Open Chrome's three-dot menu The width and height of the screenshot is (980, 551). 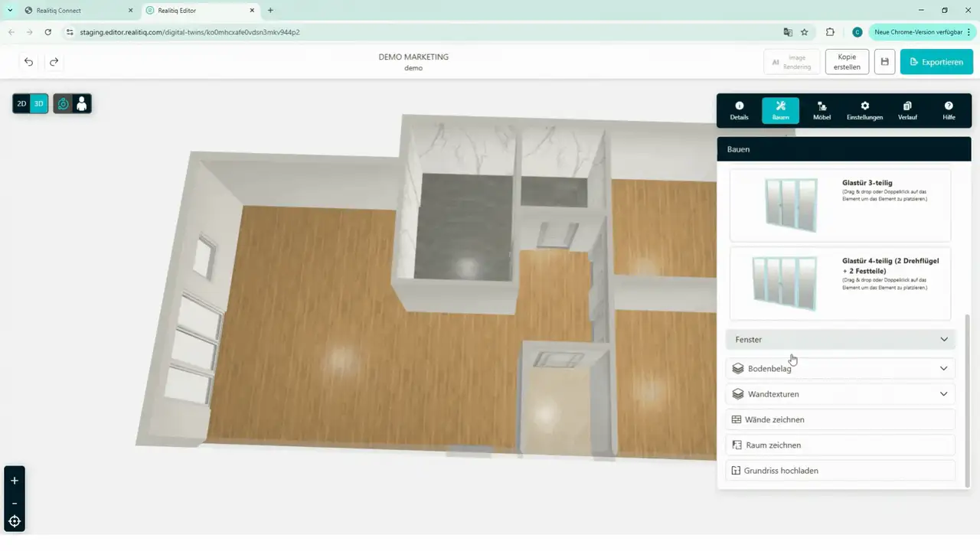[969, 32]
